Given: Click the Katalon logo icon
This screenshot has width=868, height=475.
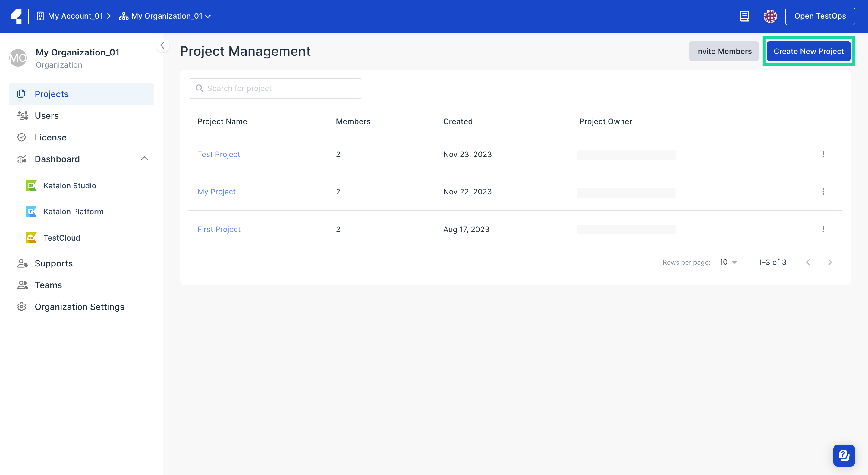Looking at the screenshot, I should point(16,16).
